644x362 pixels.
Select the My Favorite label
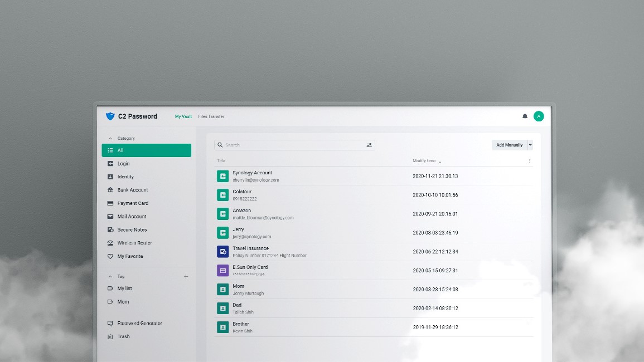tap(130, 256)
